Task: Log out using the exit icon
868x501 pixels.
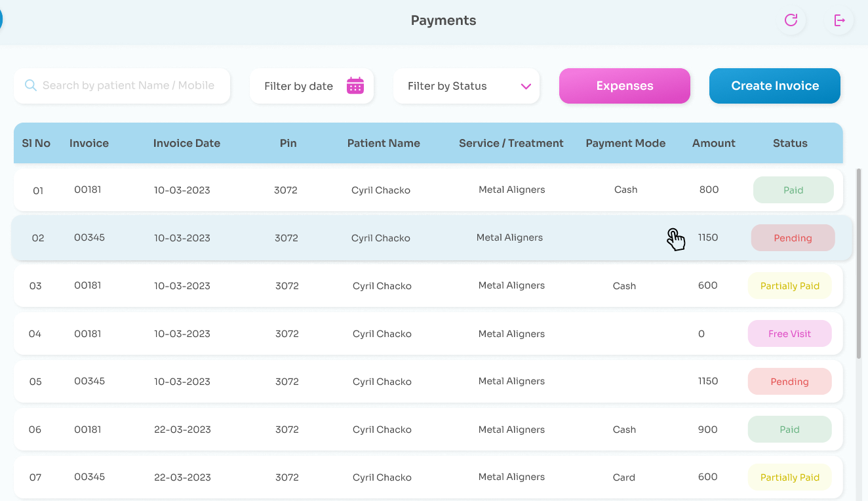Action: pyautogui.click(x=840, y=20)
